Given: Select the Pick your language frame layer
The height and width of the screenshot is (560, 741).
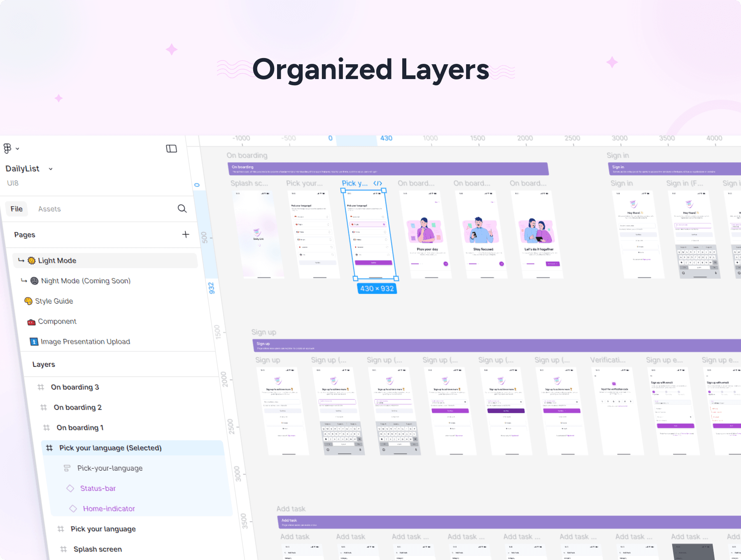Looking at the screenshot, I should (x=103, y=529).
